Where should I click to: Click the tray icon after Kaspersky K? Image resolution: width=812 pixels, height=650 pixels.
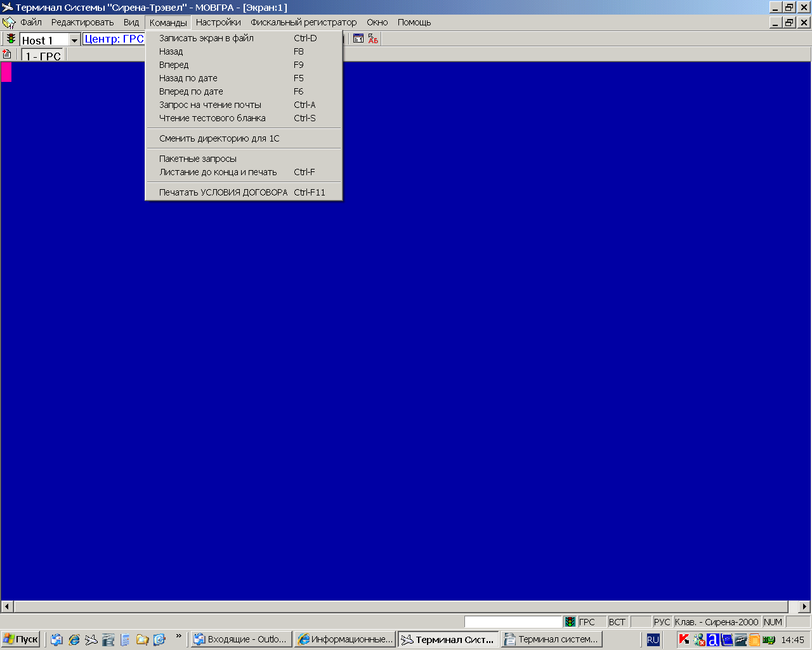pyautogui.click(x=699, y=639)
